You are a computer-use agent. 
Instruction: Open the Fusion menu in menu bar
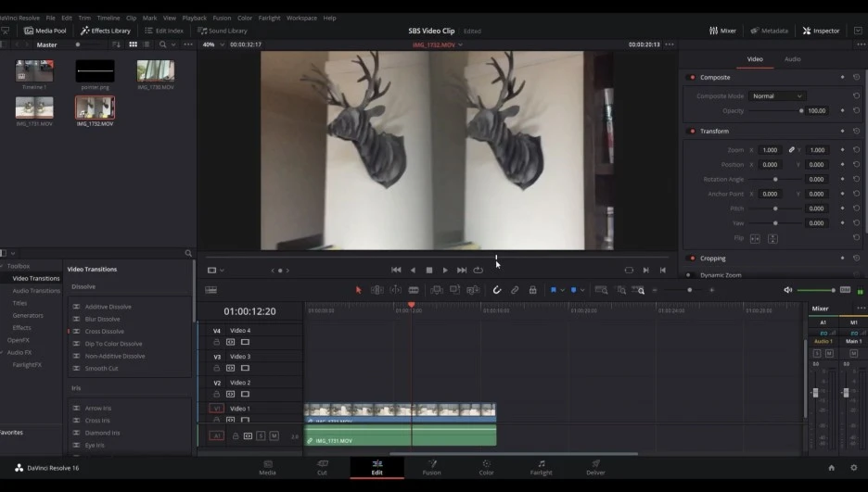coord(221,18)
